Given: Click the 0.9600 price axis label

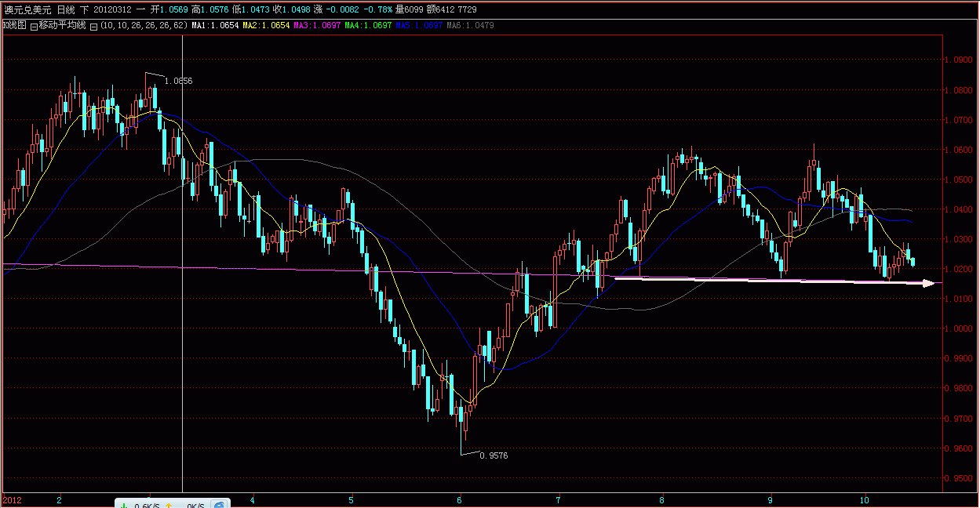Looking at the screenshot, I should (x=959, y=448).
